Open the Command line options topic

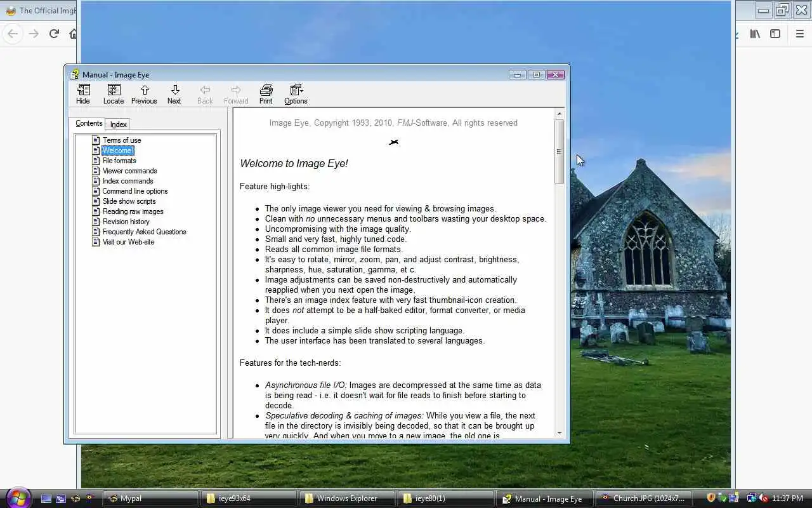coord(135,191)
